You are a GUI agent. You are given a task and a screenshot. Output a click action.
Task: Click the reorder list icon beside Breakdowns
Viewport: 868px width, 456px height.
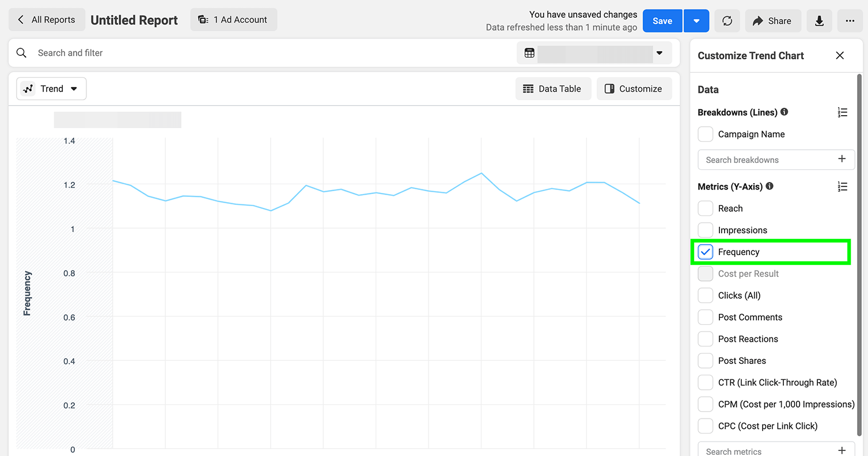click(x=842, y=112)
